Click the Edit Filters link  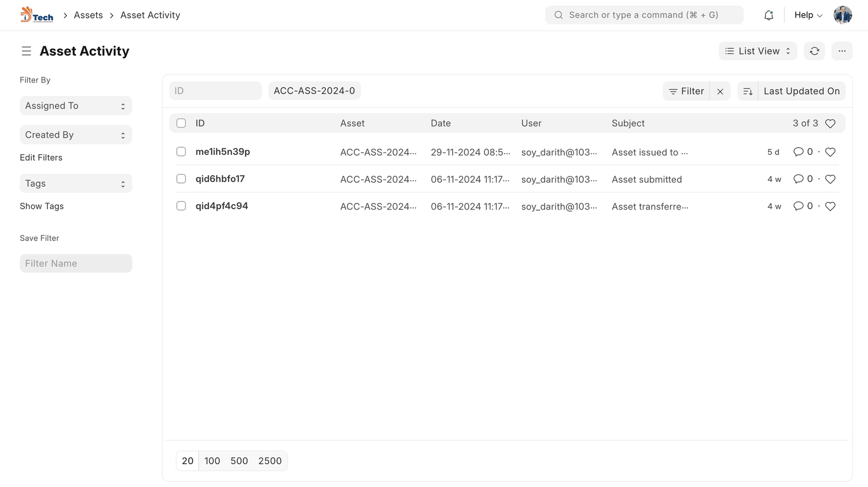point(41,157)
